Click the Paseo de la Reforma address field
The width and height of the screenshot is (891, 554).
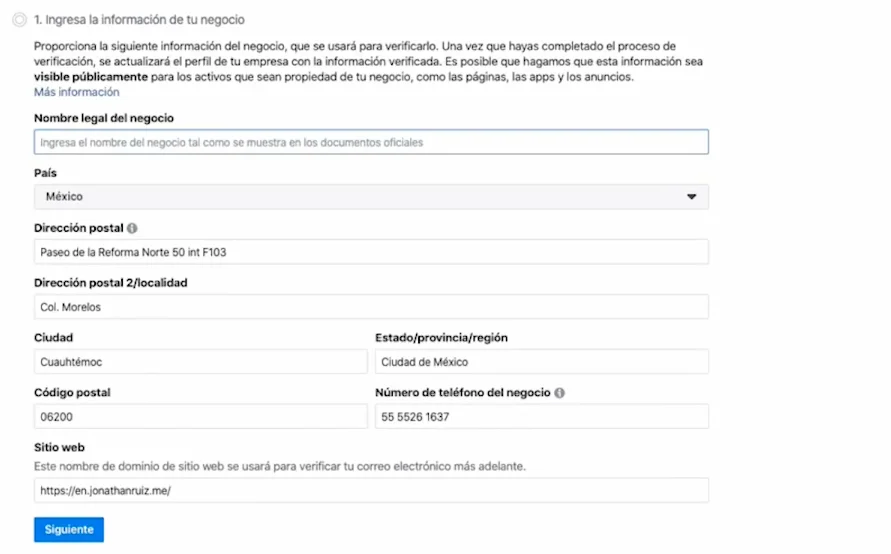point(371,252)
